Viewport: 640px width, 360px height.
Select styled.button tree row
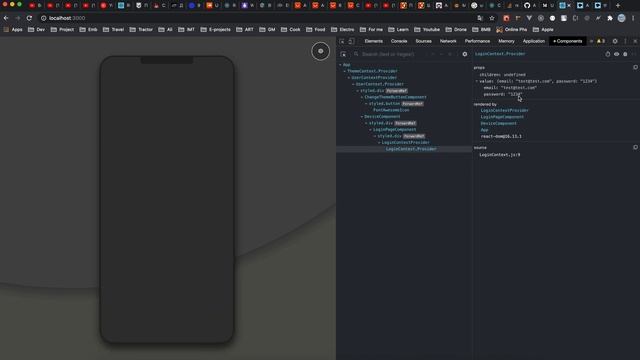[x=384, y=104]
